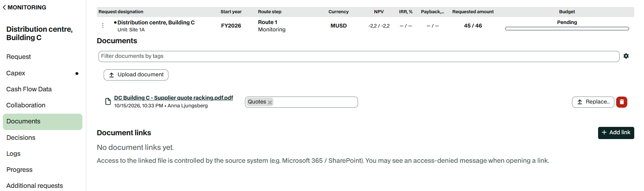Click the Requested amount column header
Screen dimensions: 644x191
[473, 12]
